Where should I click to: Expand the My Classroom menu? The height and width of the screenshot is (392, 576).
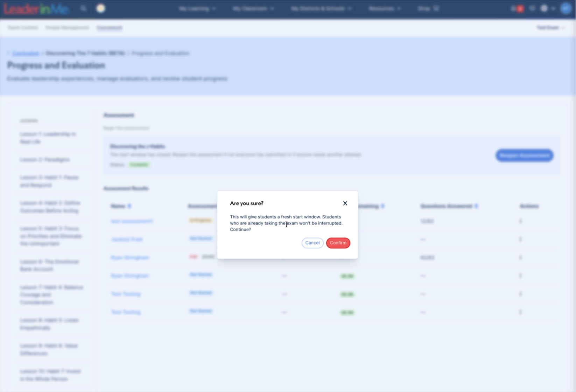253,8
